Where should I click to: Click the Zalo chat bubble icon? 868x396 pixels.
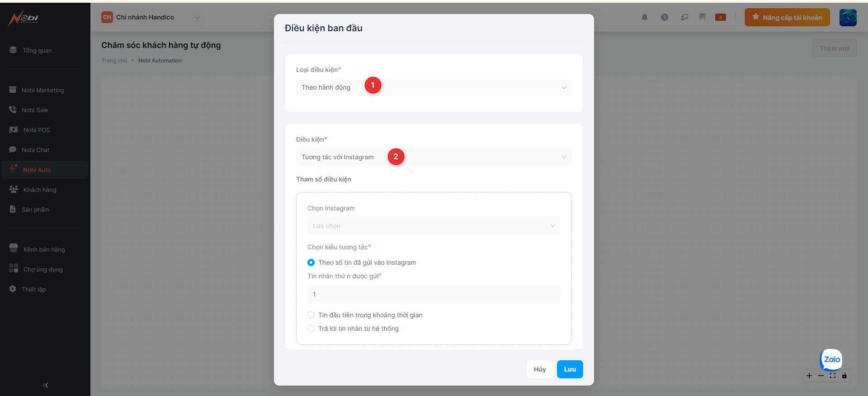[831, 360]
